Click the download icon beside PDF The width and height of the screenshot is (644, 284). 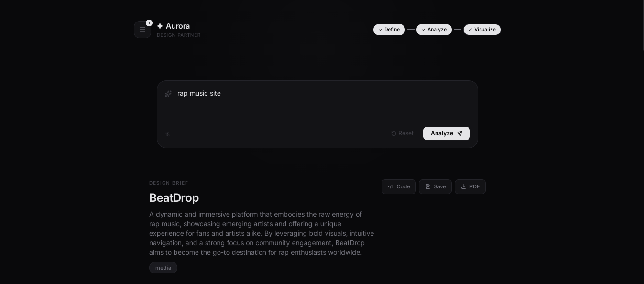click(464, 187)
